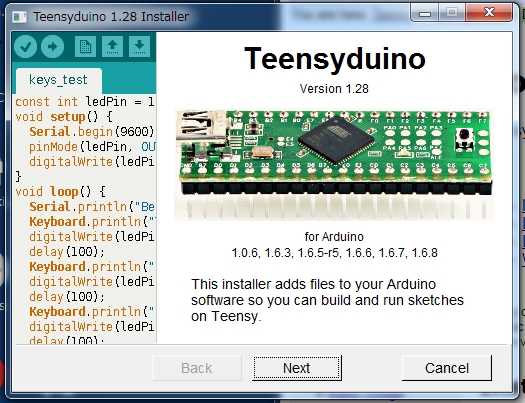The width and height of the screenshot is (525, 403).
Task: Click the "Version 1.28" text
Action: tap(334, 89)
